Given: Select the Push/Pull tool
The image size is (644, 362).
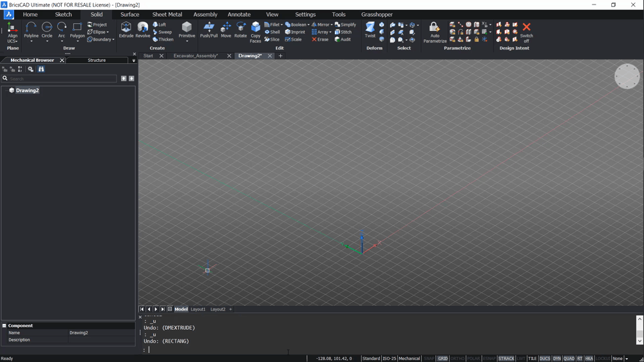Looking at the screenshot, I should [x=209, y=30].
